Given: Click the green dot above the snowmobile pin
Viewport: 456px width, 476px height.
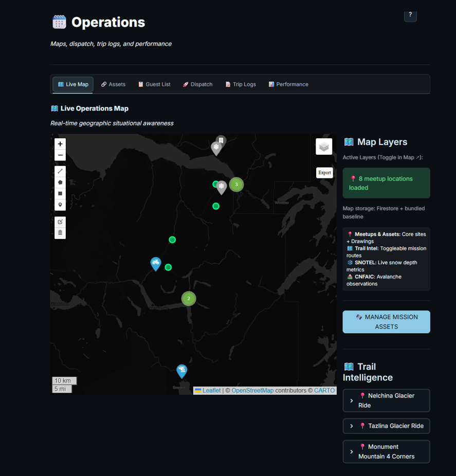Looking at the screenshot, I should click(x=172, y=240).
